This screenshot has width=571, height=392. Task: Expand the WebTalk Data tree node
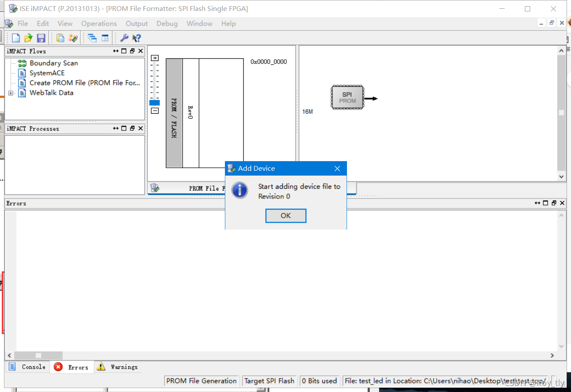(x=11, y=93)
